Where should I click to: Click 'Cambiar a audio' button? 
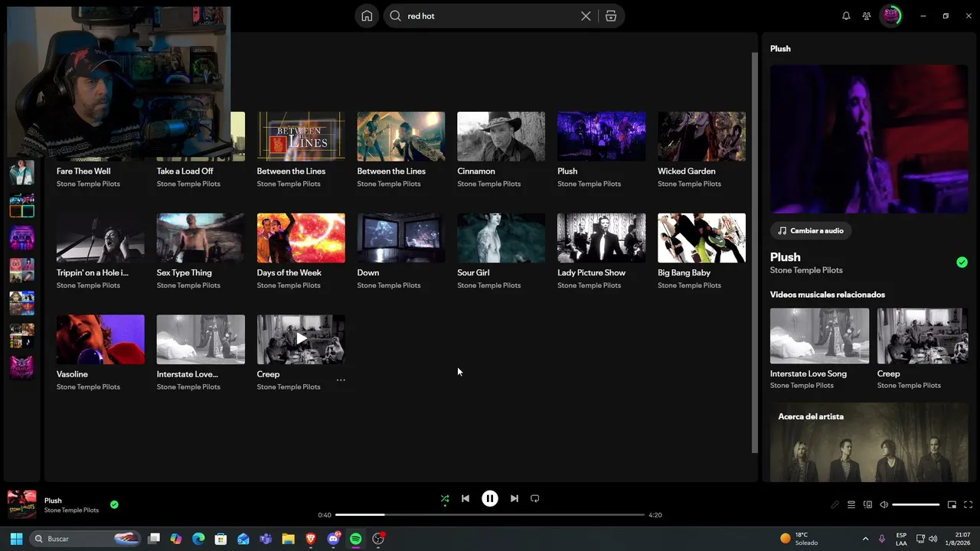[x=811, y=230]
